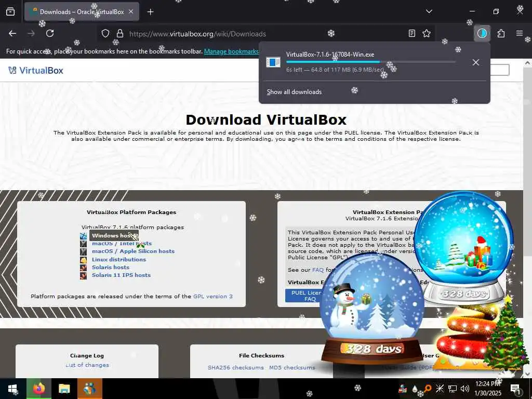Open the orange highlighted taskbar app
This screenshot has width=532, height=399.
pyautogui.click(x=89, y=389)
